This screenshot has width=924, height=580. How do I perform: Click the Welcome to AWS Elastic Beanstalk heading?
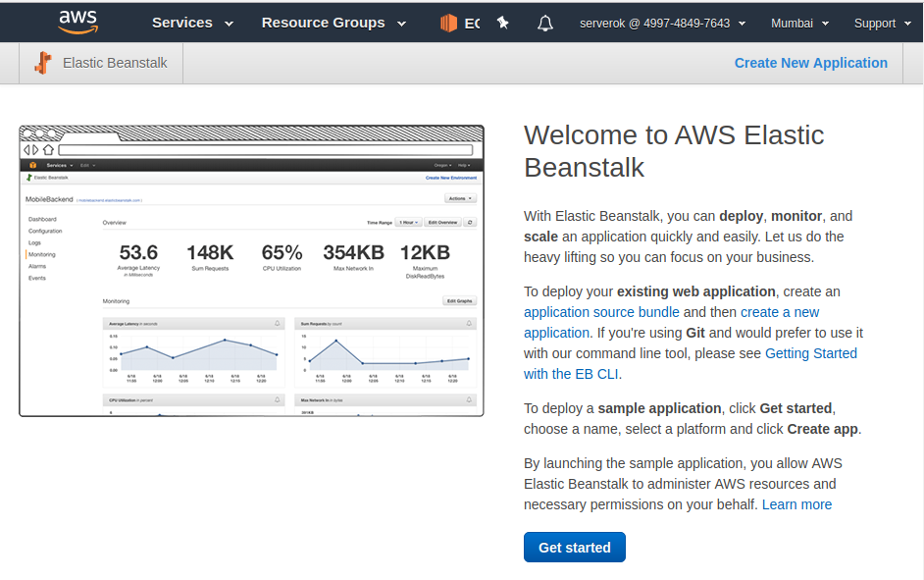[674, 150]
